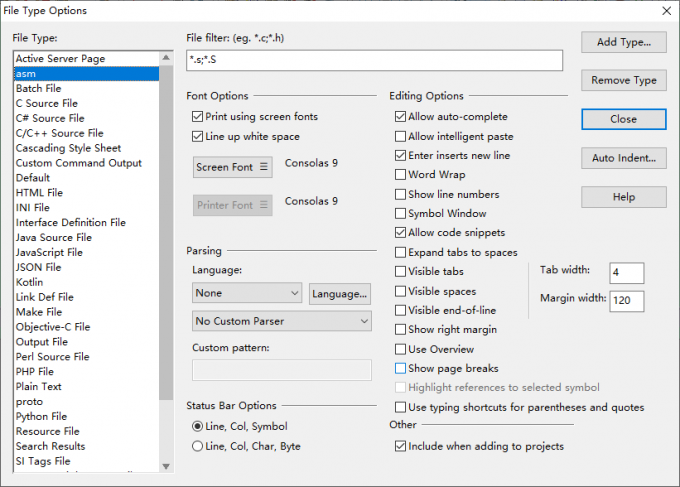Image resolution: width=680 pixels, height=487 pixels.
Task: Enable the Show line numbers checkbox
Action: pos(400,194)
